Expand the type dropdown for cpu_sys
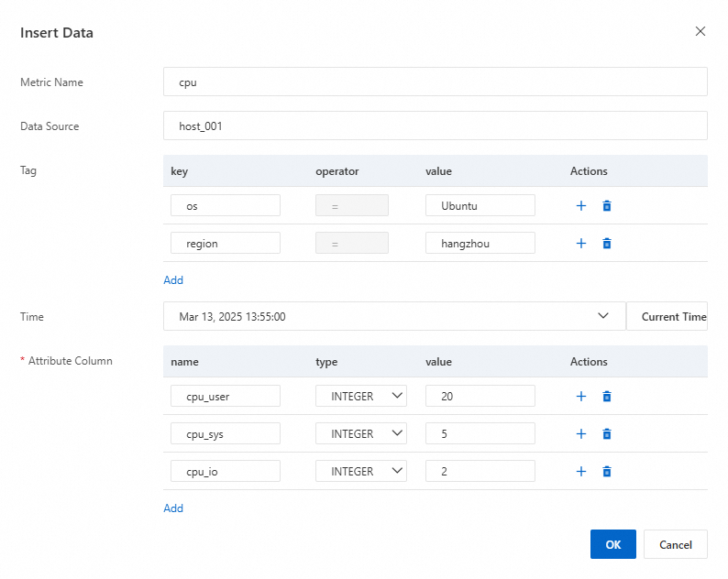 (361, 433)
